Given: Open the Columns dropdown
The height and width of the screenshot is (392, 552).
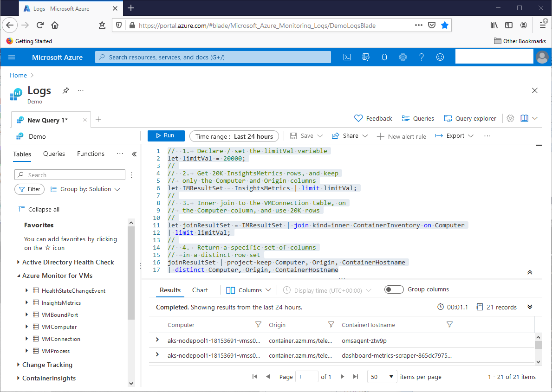Looking at the screenshot, I should coord(248,290).
